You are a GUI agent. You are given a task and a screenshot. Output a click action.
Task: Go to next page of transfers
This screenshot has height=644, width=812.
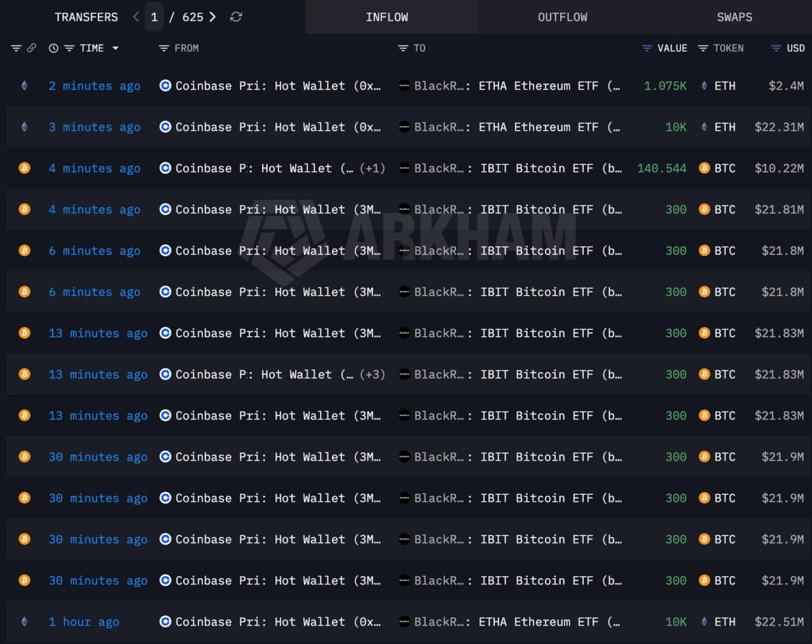coord(213,17)
